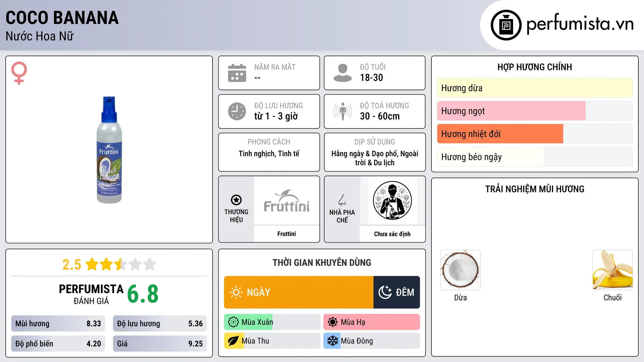This screenshot has width=644, height=362.
Task: Click the Tinh nghịch, Tinh tế style text
Action: coord(269,154)
